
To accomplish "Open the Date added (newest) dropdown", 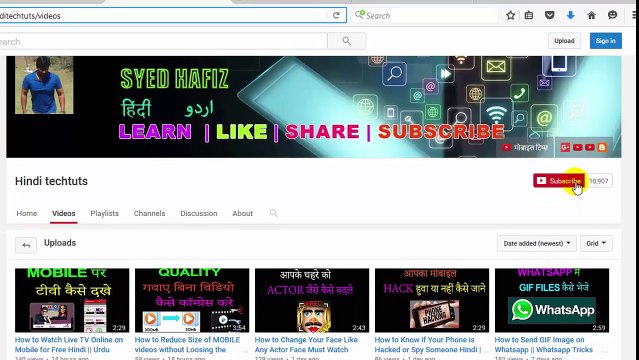I will point(537,243).
